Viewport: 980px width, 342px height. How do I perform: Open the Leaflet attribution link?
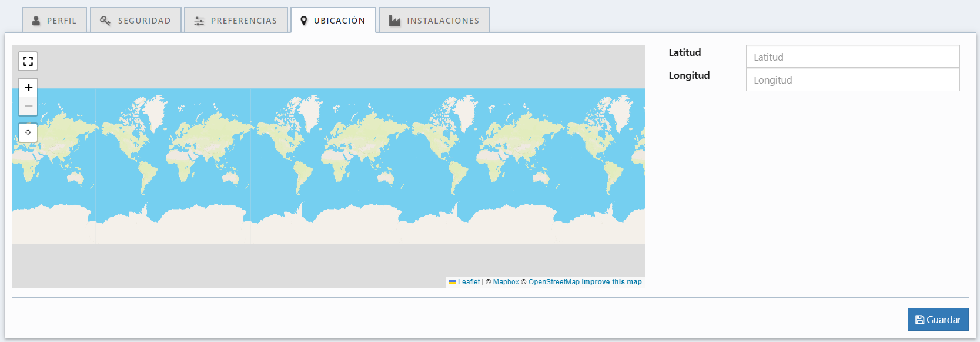(469, 282)
